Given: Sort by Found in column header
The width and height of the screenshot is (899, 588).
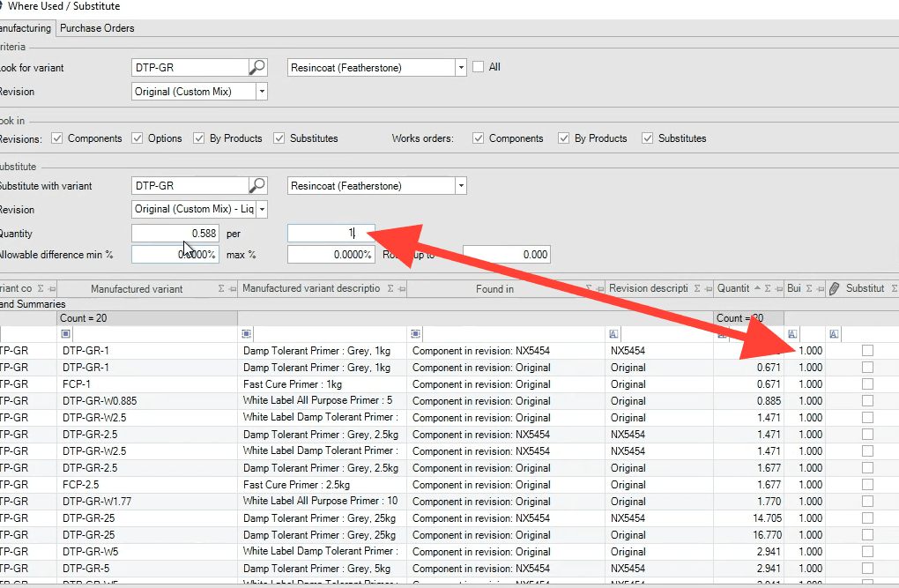Looking at the screenshot, I should [x=494, y=289].
